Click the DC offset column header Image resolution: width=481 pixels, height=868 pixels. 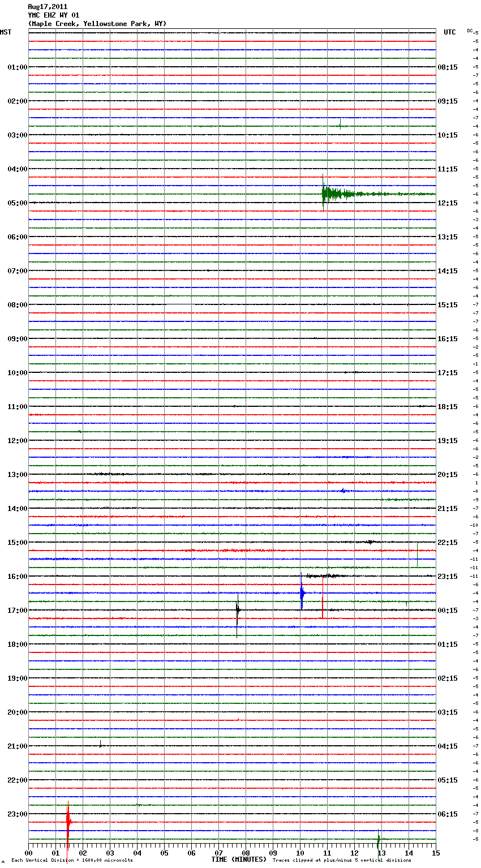470,30
